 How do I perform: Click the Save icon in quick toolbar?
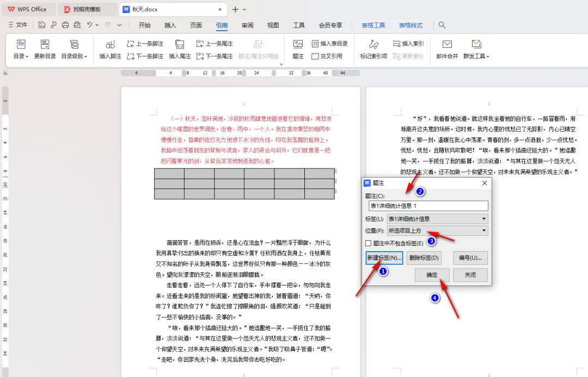[41, 25]
